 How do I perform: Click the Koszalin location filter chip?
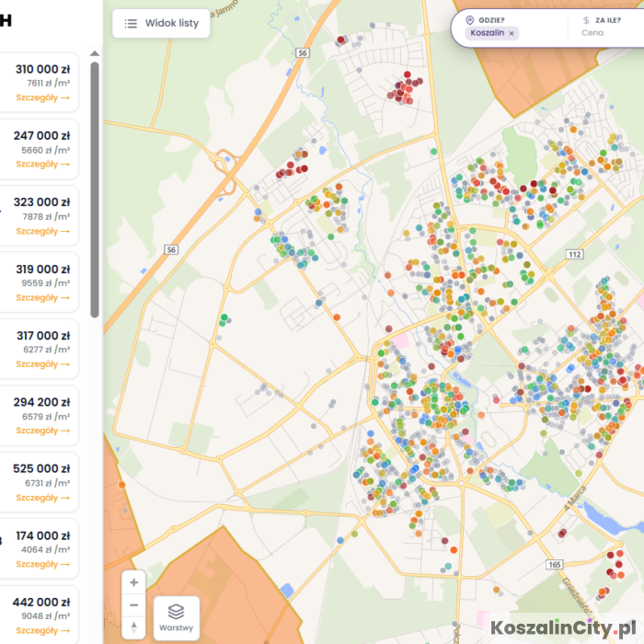tap(488, 33)
